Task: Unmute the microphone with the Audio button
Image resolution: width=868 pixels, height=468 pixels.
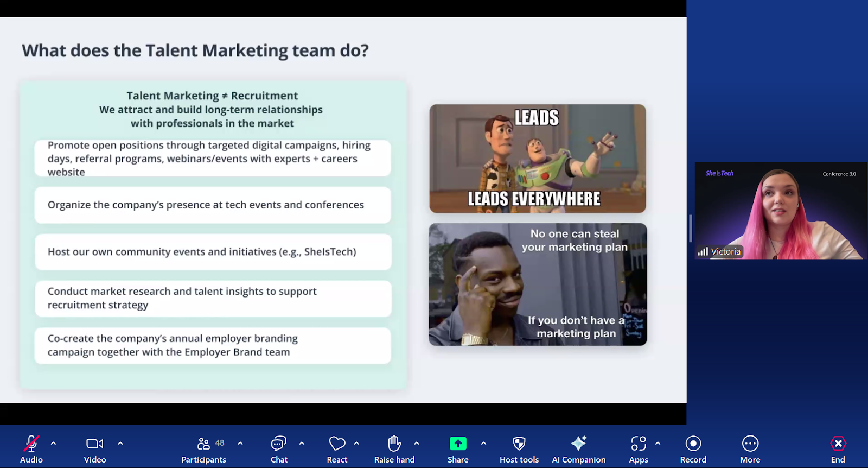Action: [31, 449]
